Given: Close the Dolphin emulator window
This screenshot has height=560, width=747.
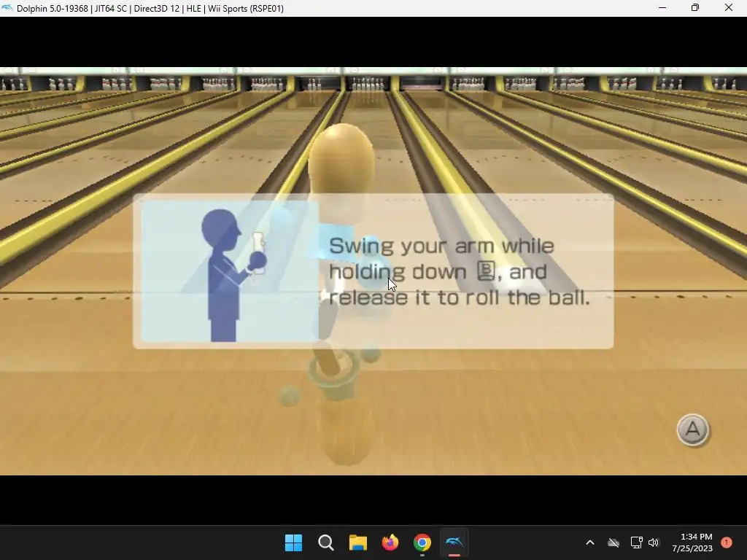Looking at the screenshot, I should click(729, 8).
